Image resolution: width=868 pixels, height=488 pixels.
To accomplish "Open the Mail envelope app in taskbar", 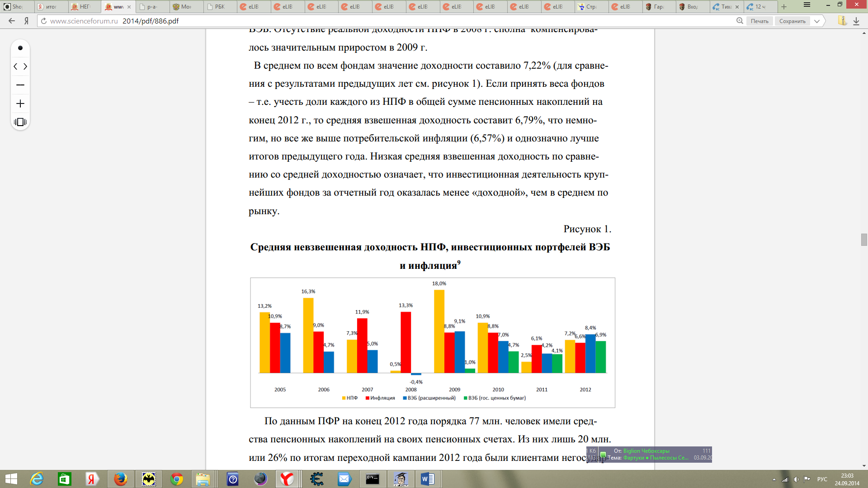I will pos(344,479).
